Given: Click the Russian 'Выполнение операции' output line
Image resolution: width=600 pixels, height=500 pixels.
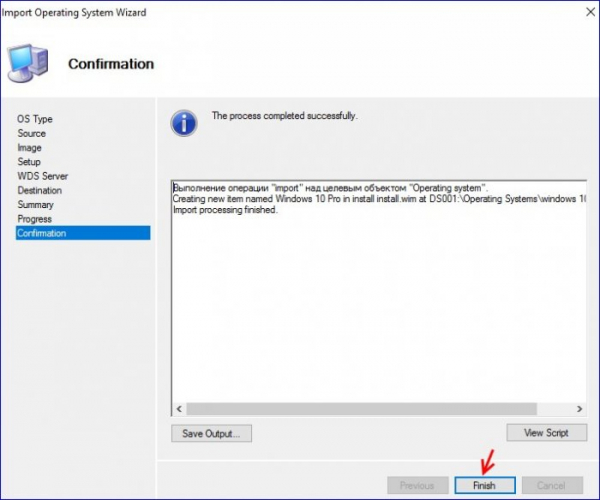Looking at the screenshot, I should [x=330, y=188].
